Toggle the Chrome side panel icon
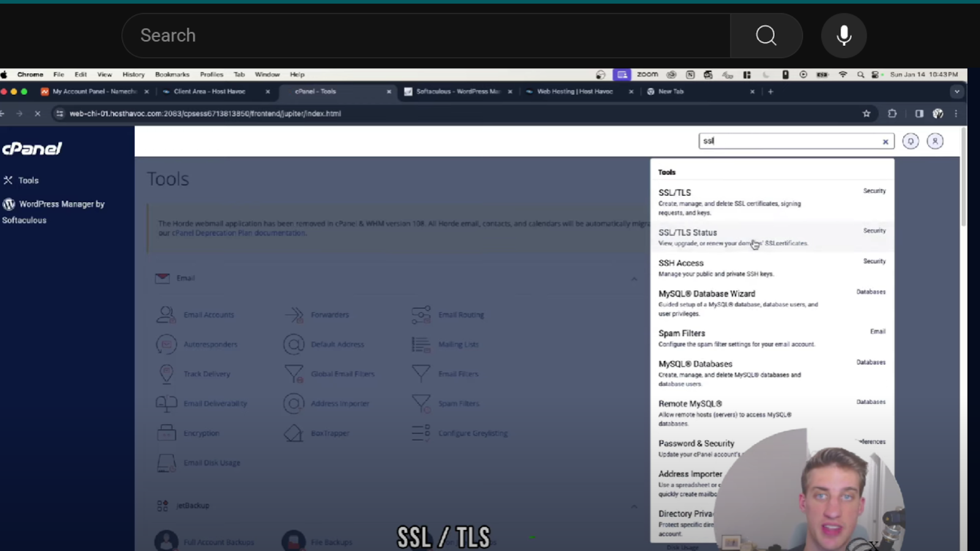 click(919, 114)
